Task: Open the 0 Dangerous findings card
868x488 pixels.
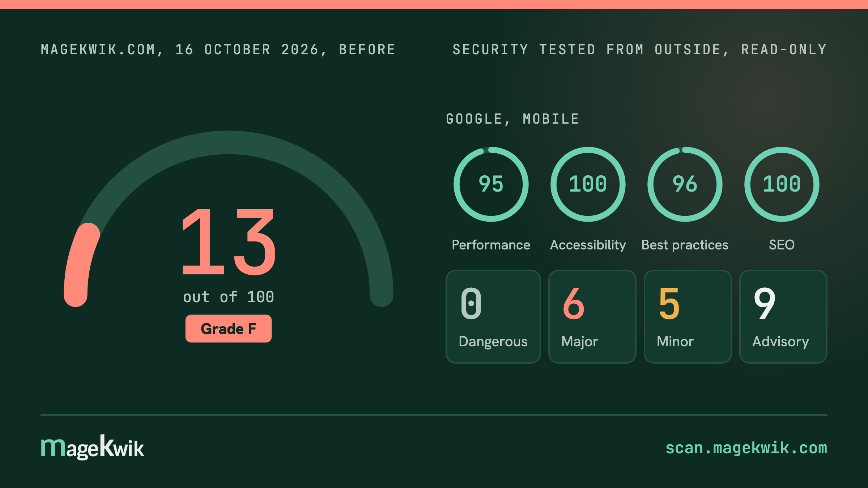Action: 493,317
